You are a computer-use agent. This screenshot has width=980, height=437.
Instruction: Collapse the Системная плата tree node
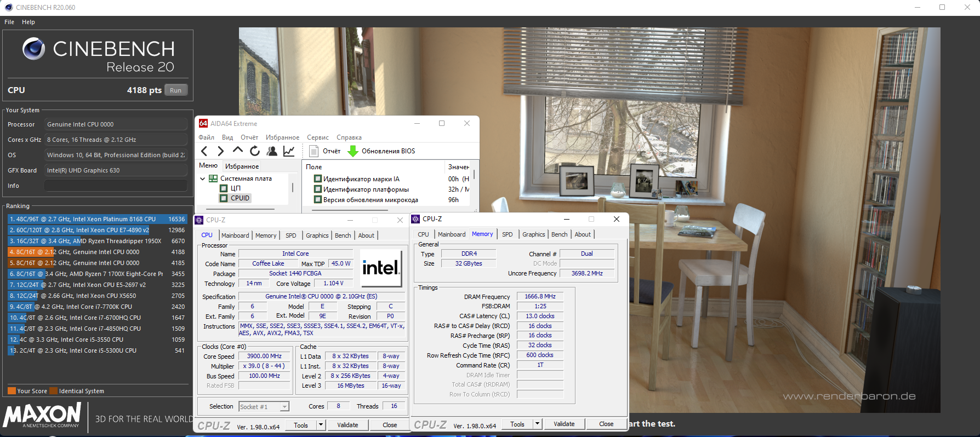(x=203, y=179)
